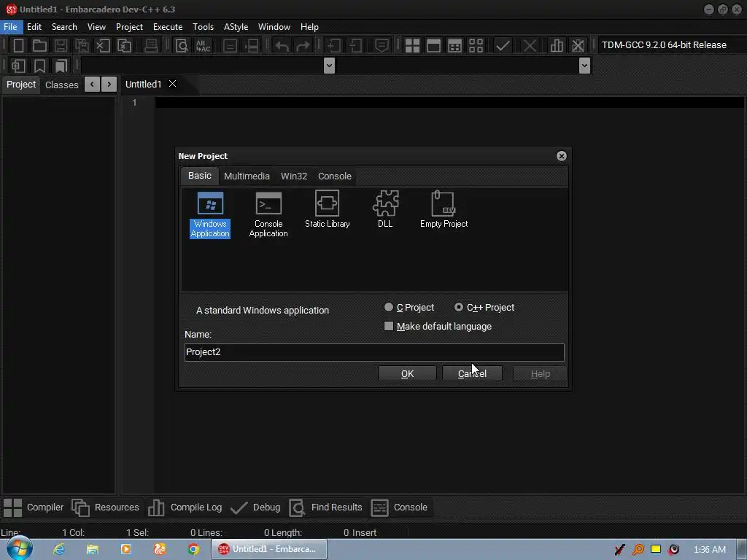Open Windows Start menu

pyautogui.click(x=19, y=549)
